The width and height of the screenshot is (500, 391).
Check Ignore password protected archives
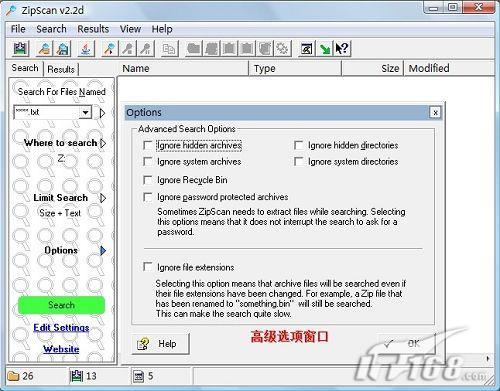(147, 197)
